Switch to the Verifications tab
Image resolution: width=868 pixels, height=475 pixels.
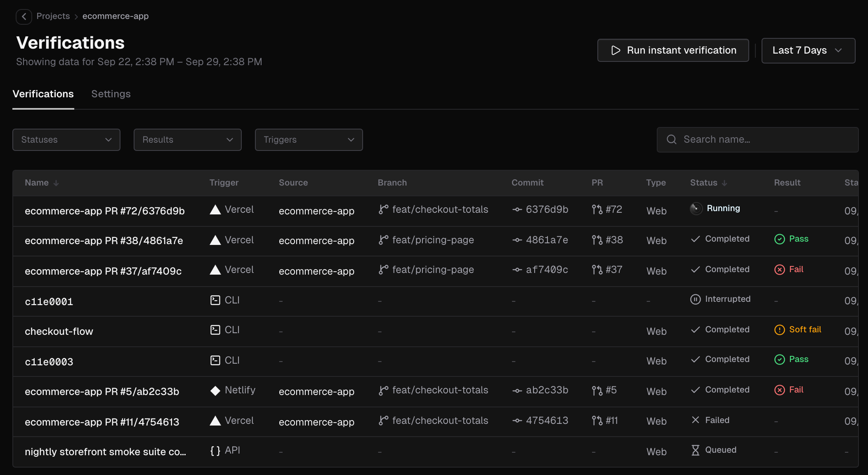[x=43, y=94]
